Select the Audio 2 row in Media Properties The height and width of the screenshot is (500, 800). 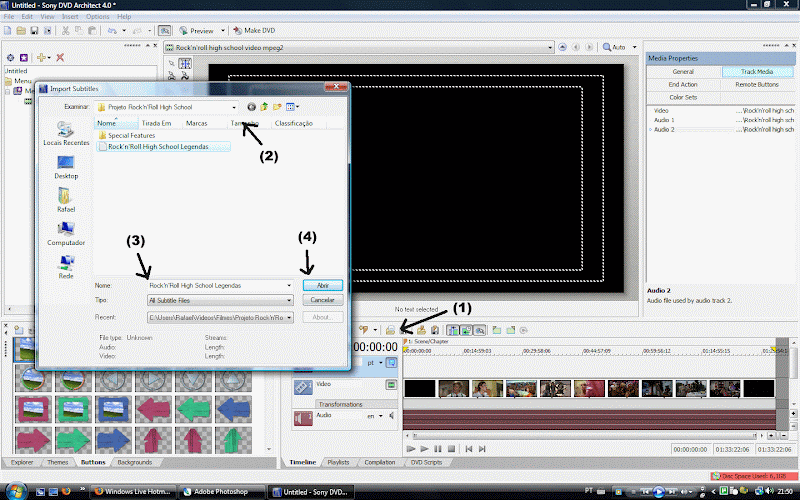721,130
